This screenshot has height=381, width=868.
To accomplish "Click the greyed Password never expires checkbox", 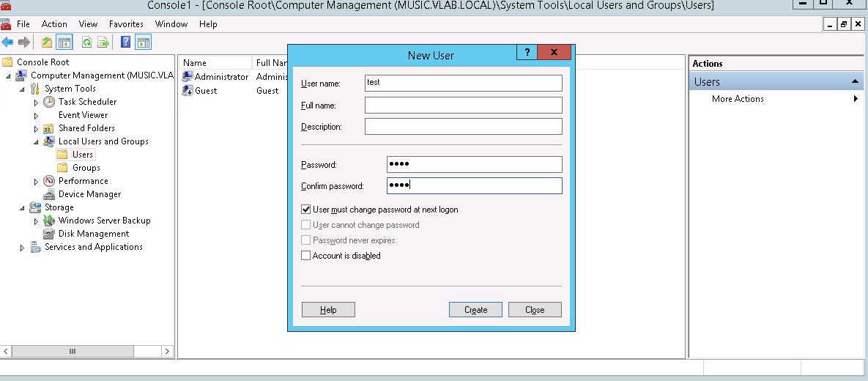I will coord(305,240).
